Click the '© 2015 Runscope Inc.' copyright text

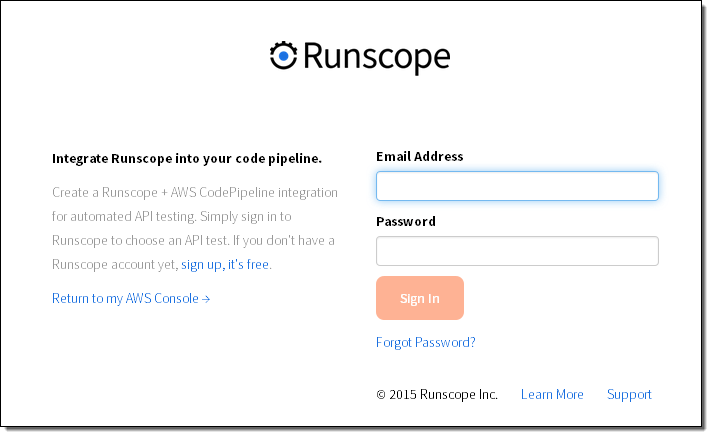click(x=437, y=394)
